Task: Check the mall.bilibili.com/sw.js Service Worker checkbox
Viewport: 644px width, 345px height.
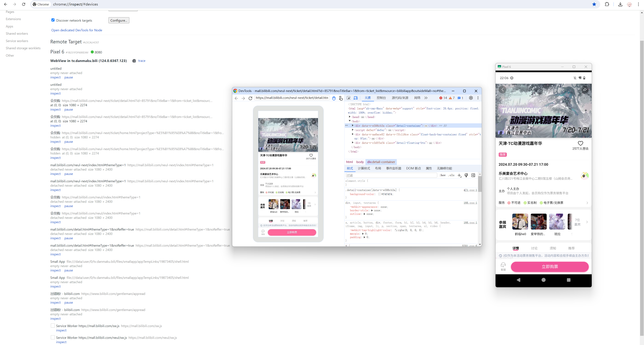Action: 53,326
